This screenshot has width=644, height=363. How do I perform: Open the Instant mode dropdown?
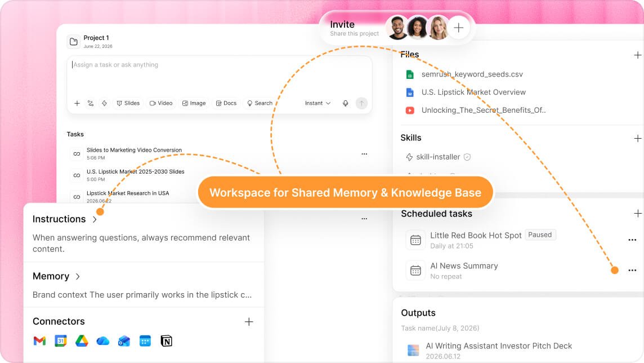[317, 103]
